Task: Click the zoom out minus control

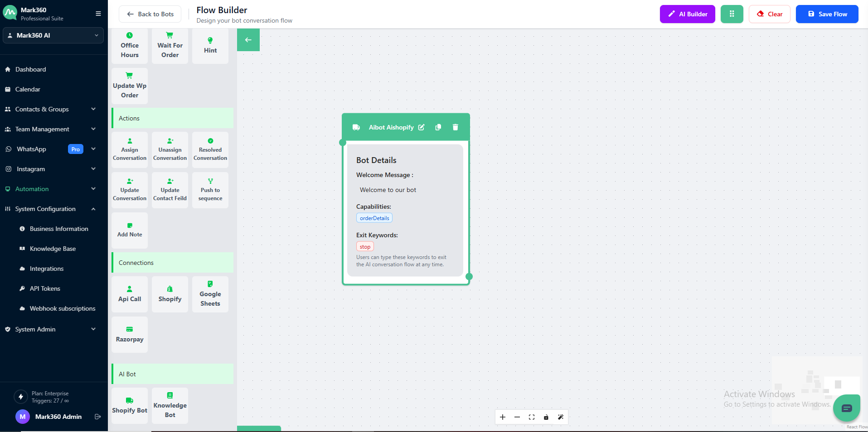Action: coord(517,417)
